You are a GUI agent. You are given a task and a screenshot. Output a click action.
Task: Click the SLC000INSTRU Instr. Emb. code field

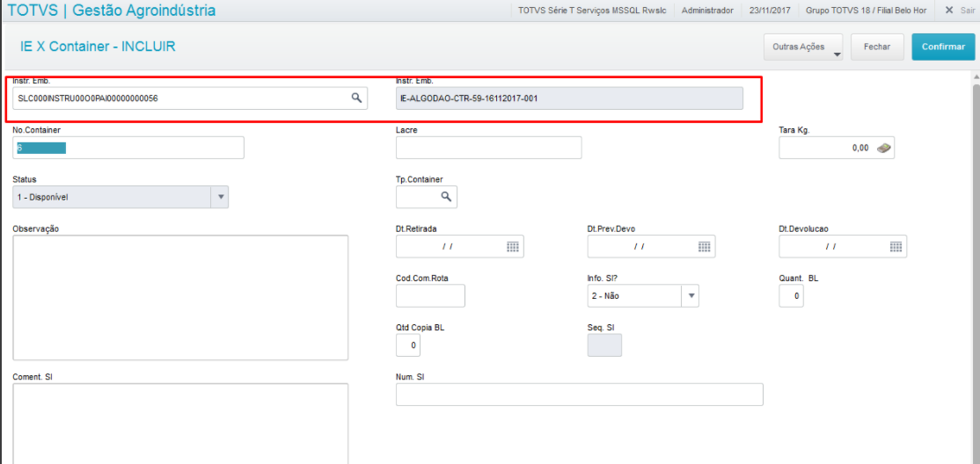tap(190, 98)
